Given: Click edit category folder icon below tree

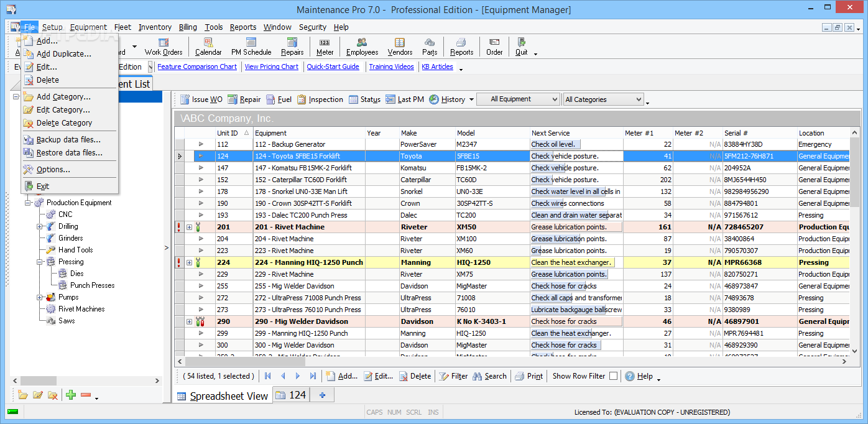Looking at the screenshot, I should 38,395.
